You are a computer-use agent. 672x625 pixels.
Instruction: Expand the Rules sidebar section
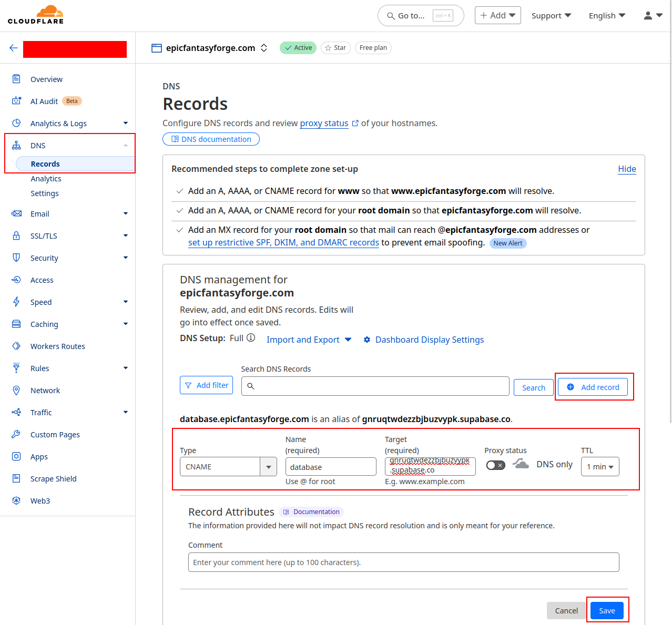[126, 368]
